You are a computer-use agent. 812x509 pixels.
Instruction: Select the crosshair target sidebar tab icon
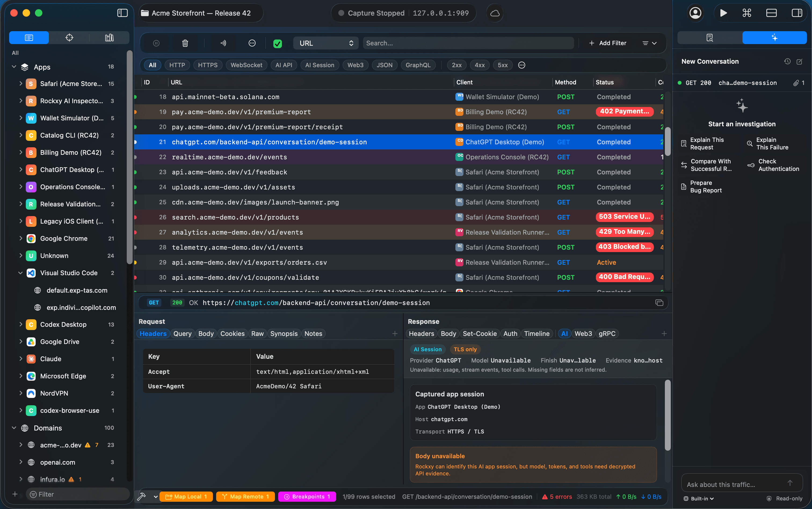tap(69, 37)
